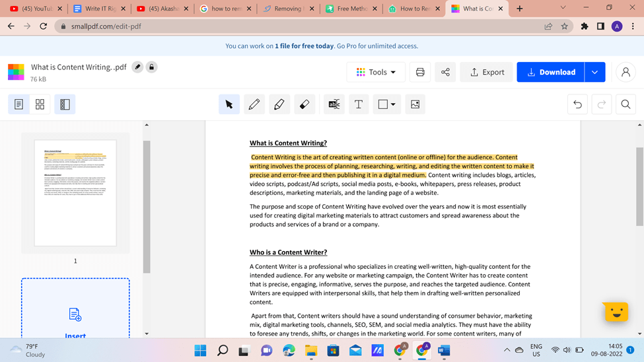644x362 pixels.
Task: Switch to the How to Rer tab
Action: [414, 9]
